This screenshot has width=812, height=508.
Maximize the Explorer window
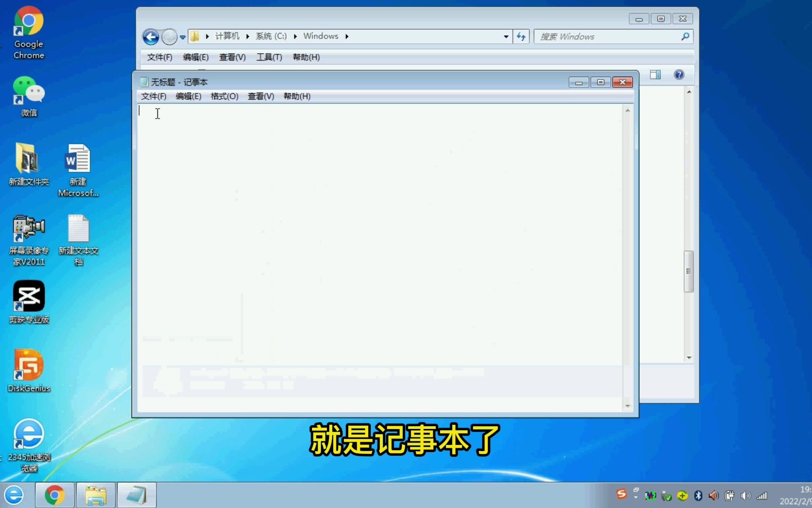661,19
